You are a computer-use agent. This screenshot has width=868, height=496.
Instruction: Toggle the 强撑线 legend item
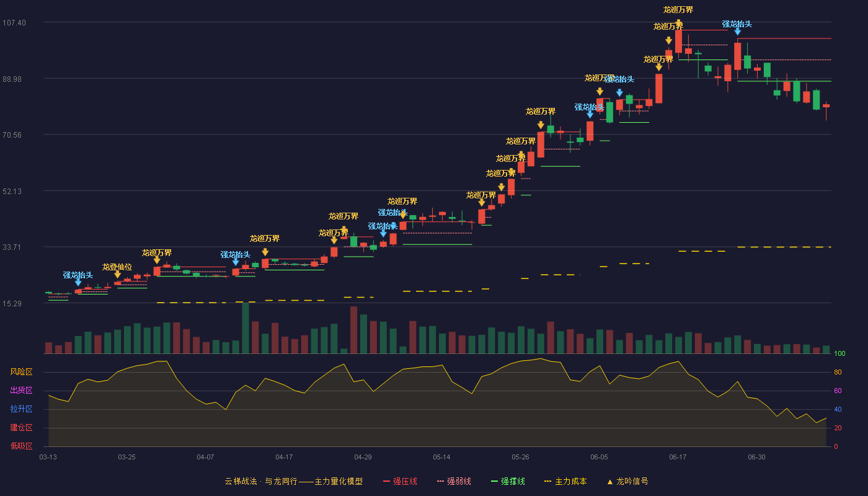508,481
